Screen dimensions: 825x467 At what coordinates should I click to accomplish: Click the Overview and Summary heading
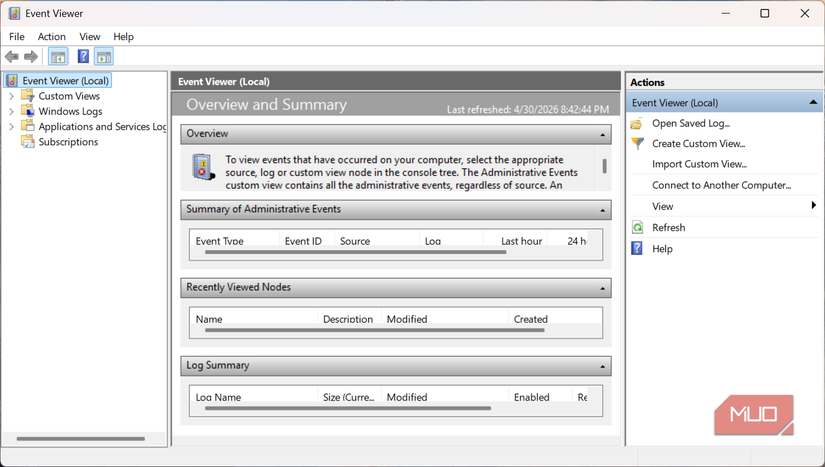266,104
